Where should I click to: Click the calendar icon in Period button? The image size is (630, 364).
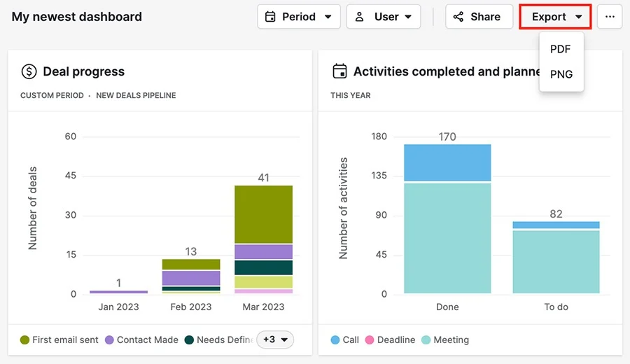(270, 17)
